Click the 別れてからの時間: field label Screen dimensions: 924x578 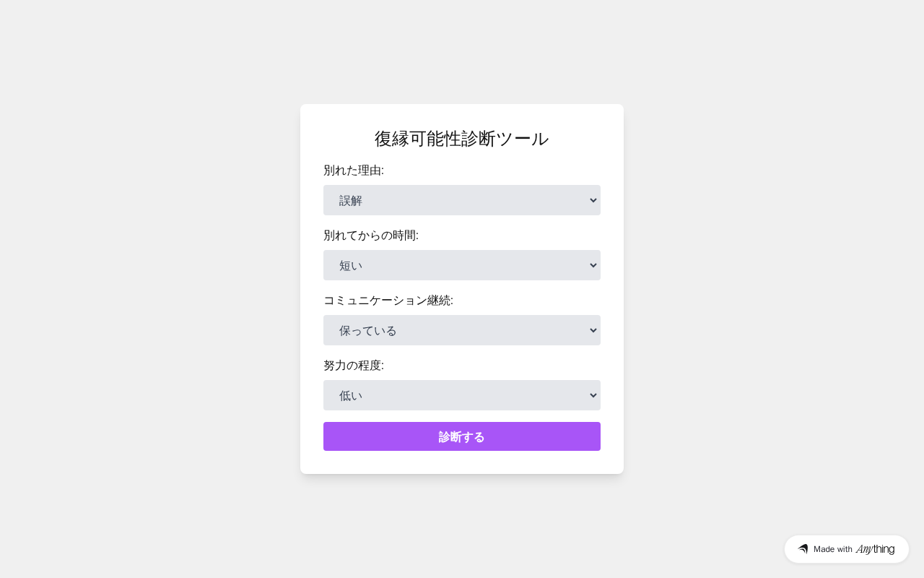coord(371,236)
